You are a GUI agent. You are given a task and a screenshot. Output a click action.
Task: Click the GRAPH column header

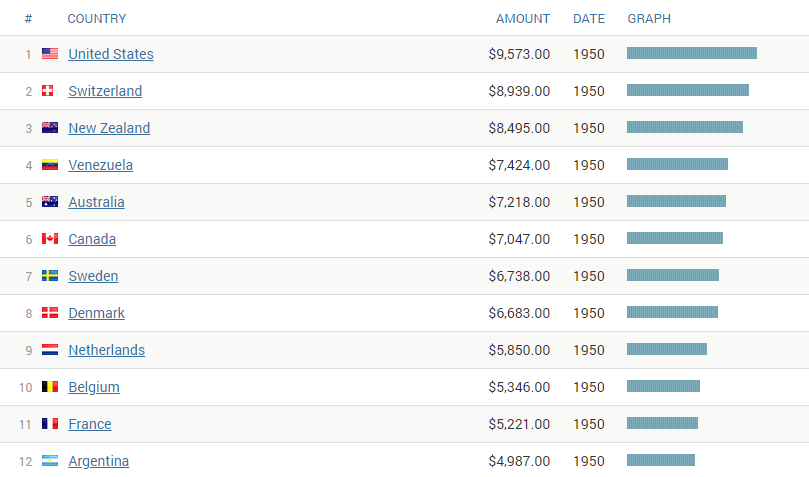coord(649,19)
